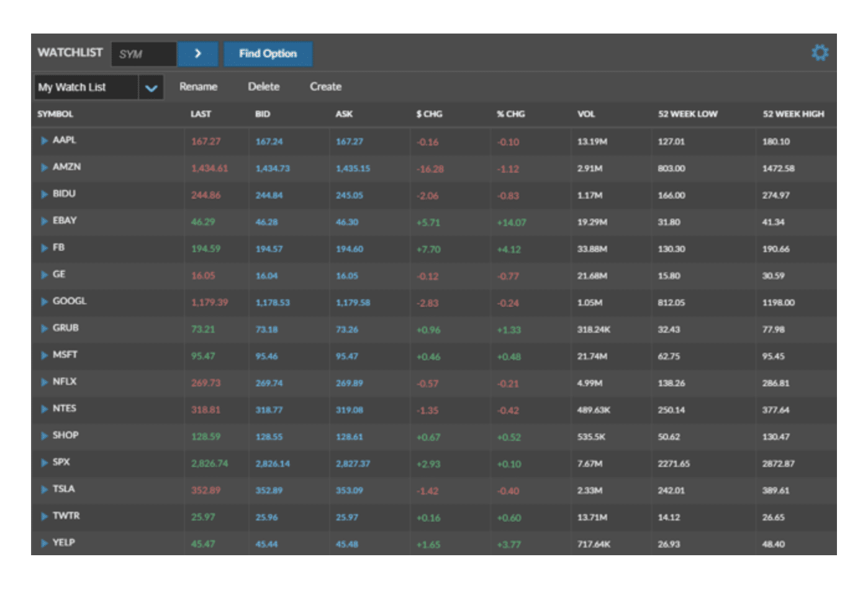Click the WATCHLIST panel title

(70, 53)
